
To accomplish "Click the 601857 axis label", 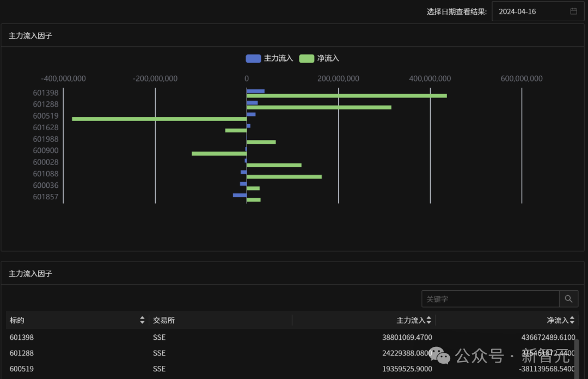I will pos(46,197).
